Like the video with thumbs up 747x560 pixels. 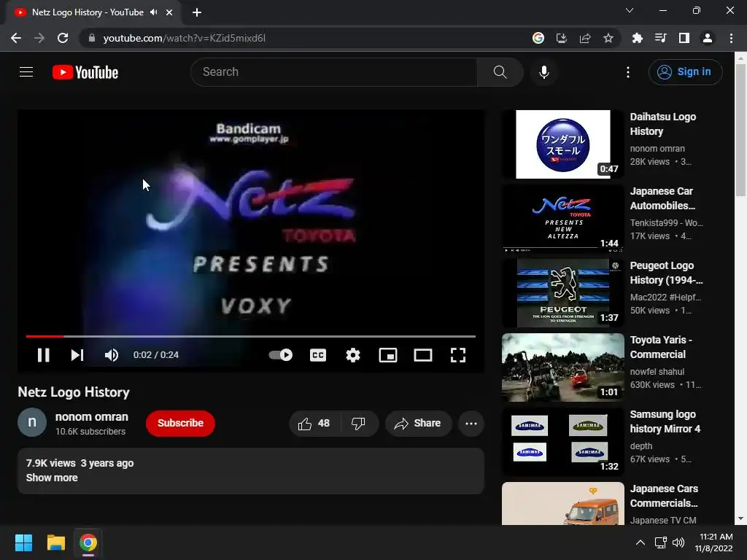point(314,424)
